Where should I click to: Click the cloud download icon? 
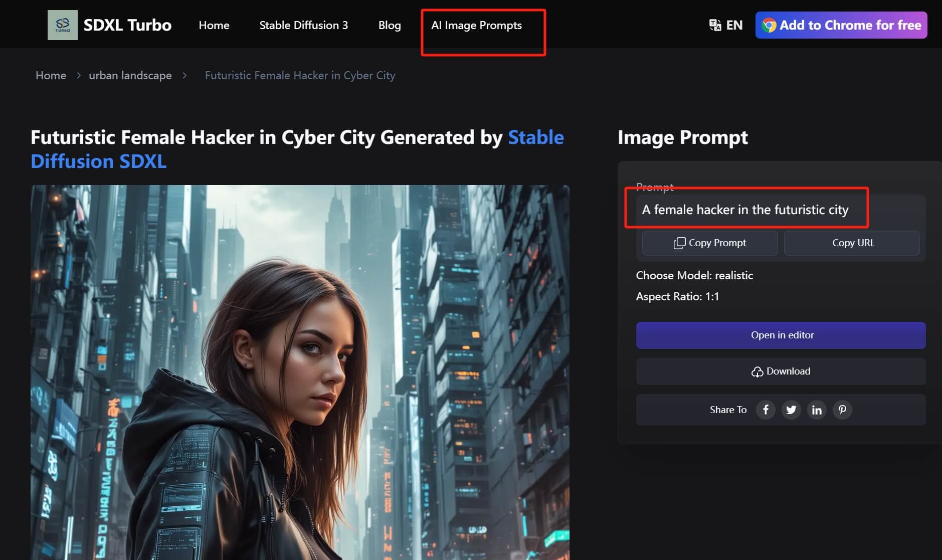757,371
